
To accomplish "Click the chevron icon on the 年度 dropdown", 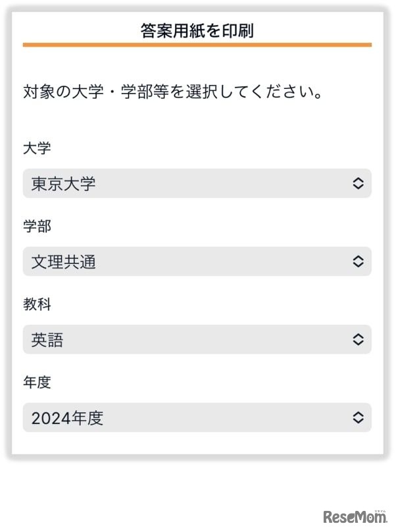I will tap(359, 417).
